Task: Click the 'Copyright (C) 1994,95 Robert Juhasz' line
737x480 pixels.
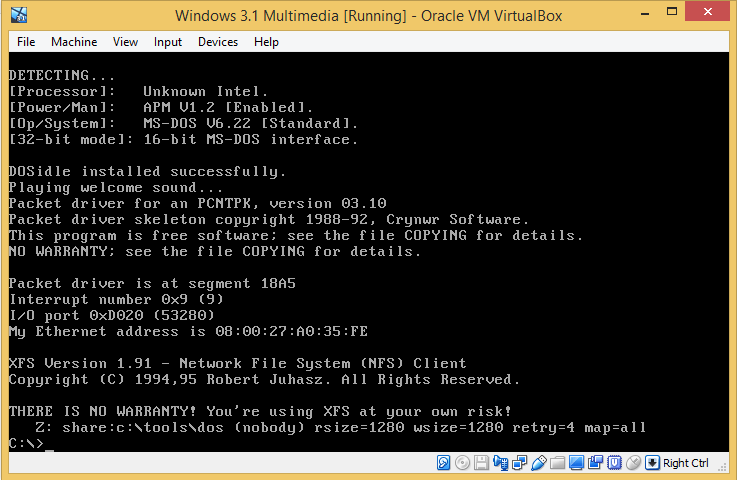Action: pos(264,379)
